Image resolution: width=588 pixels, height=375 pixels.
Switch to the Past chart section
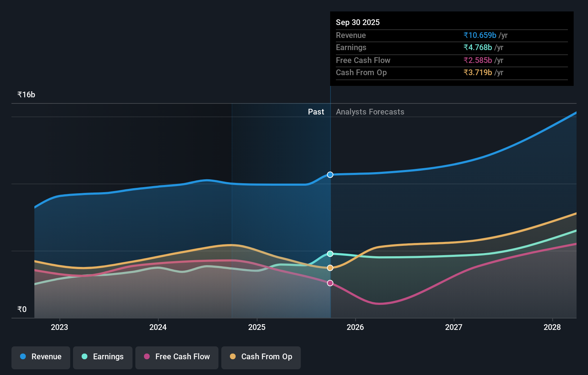316,112
